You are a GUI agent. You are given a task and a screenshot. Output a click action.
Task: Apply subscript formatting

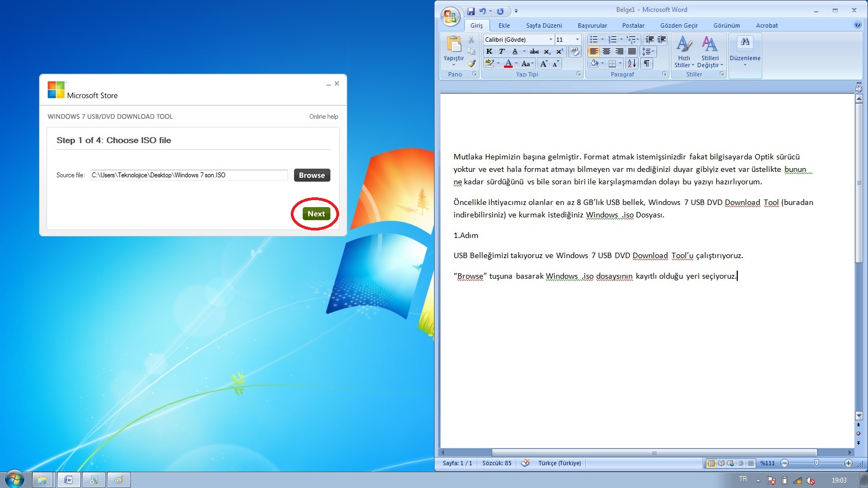(x=547, y=52)
